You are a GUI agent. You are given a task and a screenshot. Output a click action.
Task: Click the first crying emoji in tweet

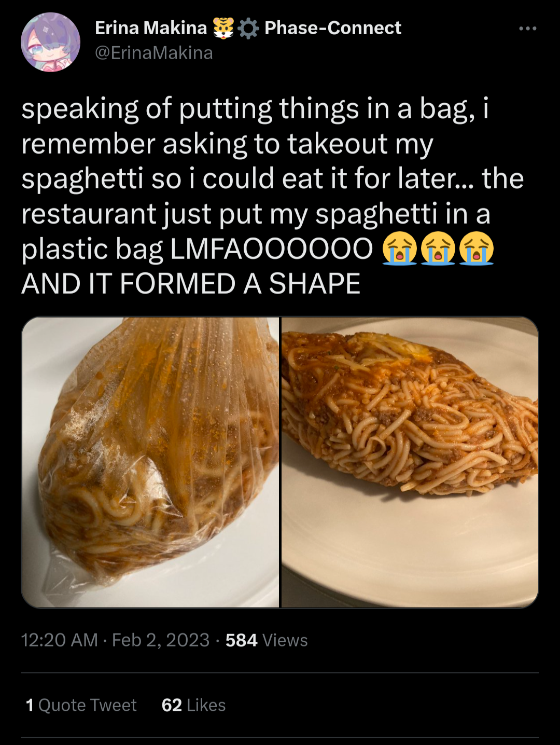[x=399, y=249]
